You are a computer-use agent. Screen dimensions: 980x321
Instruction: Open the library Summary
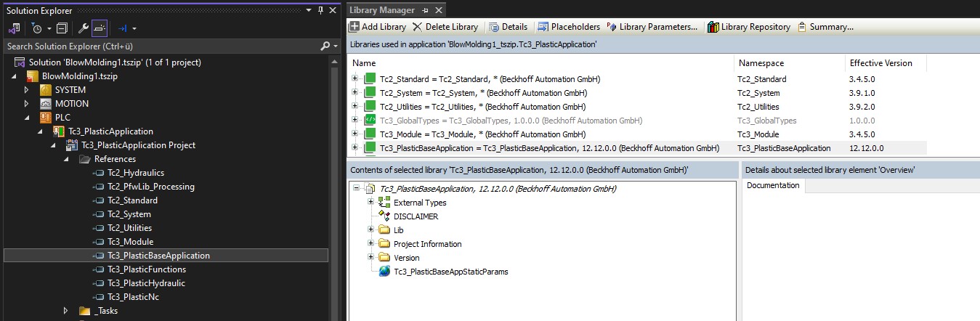click(x=825, y=27)
